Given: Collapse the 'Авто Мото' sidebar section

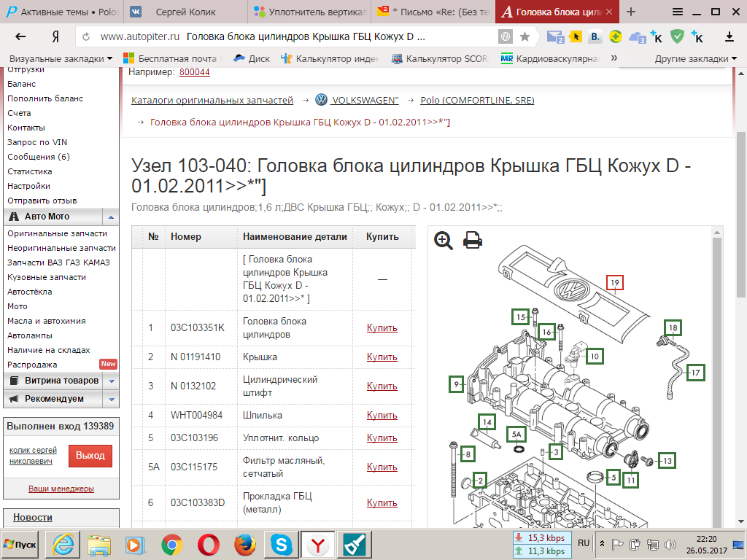Looking at the screenshot, I should point(111,217).
